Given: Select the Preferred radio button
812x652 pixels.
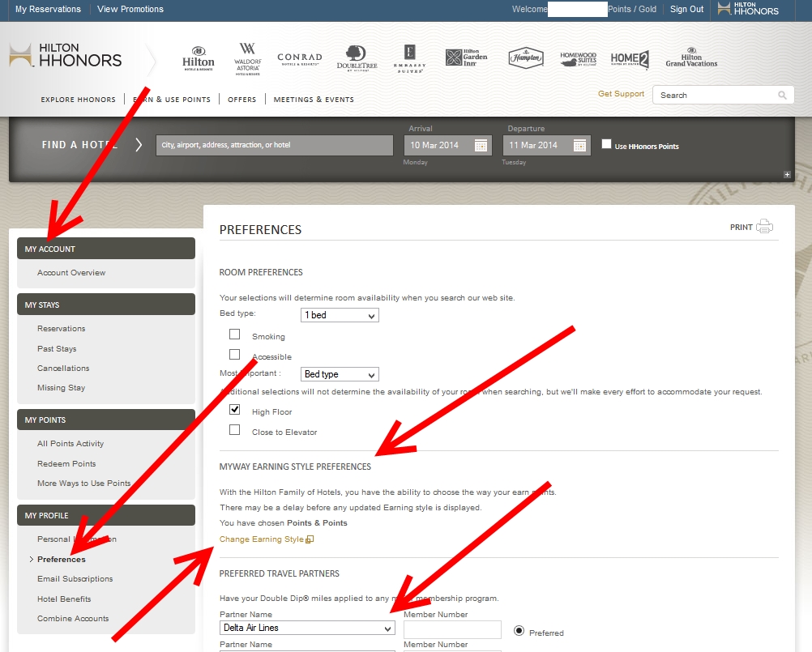Looking at the screenshot, I should click(519, 631).
